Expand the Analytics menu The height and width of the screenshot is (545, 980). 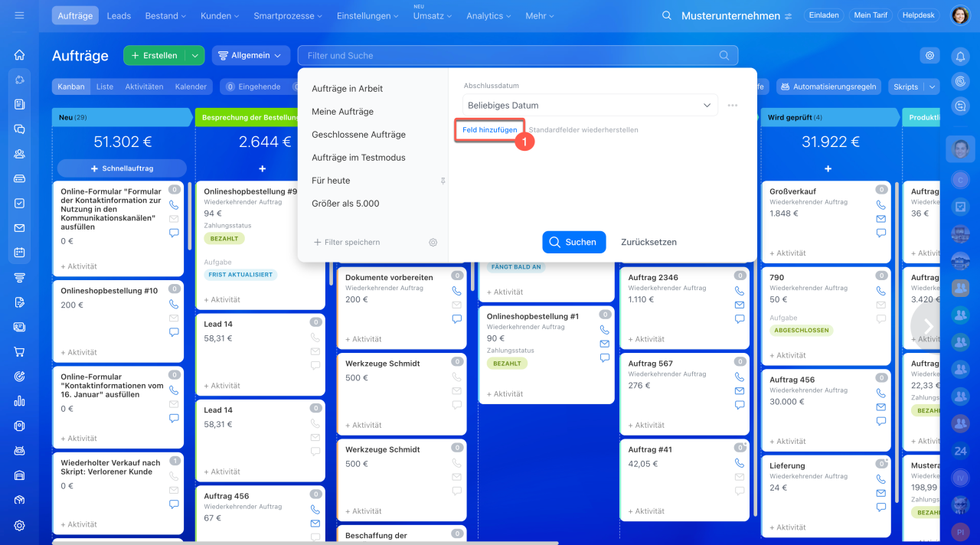(489, 15)
